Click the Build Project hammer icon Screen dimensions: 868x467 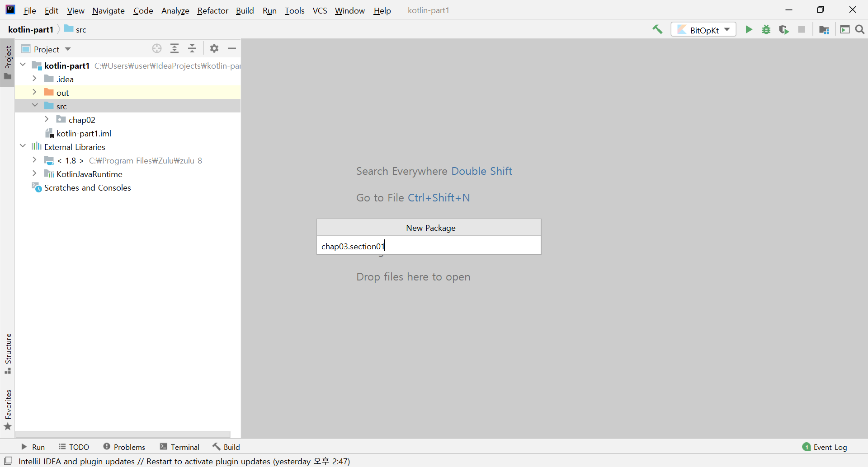click(657, 30)
